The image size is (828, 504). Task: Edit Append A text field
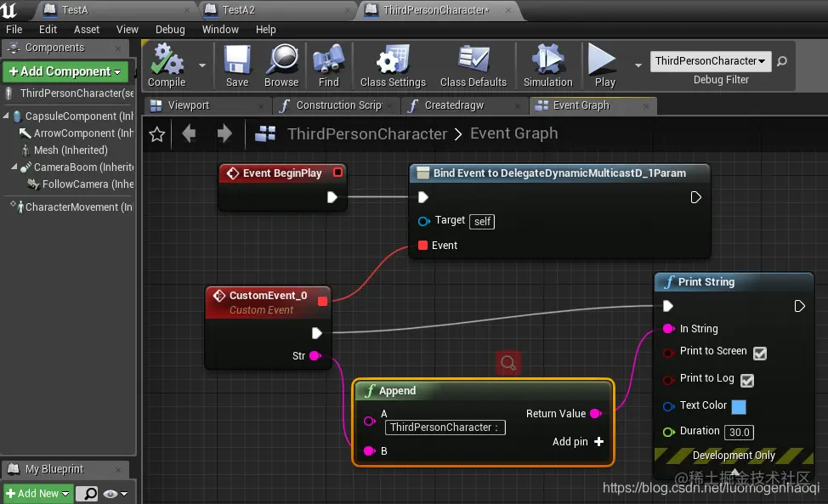pyautogui.click(x=445, y=428)
